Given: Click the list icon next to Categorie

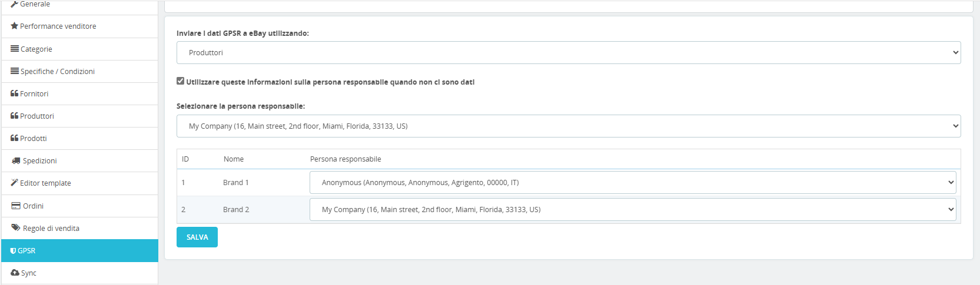Looking at the screenshot, I should 15,49.
